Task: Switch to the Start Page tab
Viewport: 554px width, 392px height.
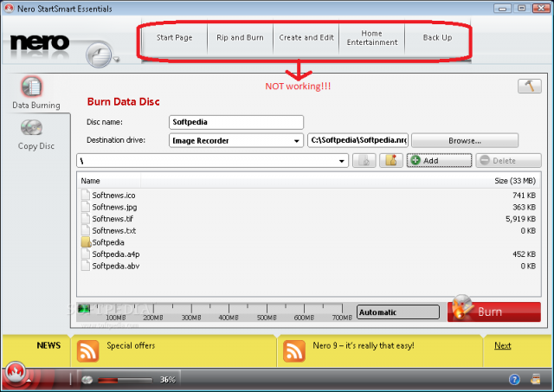Action: (175, 38)
